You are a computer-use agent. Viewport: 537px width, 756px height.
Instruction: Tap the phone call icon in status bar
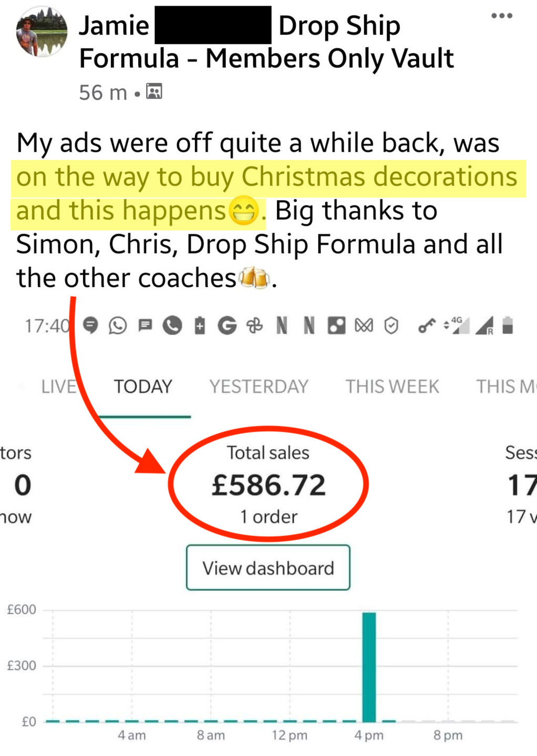click(172, 326)
